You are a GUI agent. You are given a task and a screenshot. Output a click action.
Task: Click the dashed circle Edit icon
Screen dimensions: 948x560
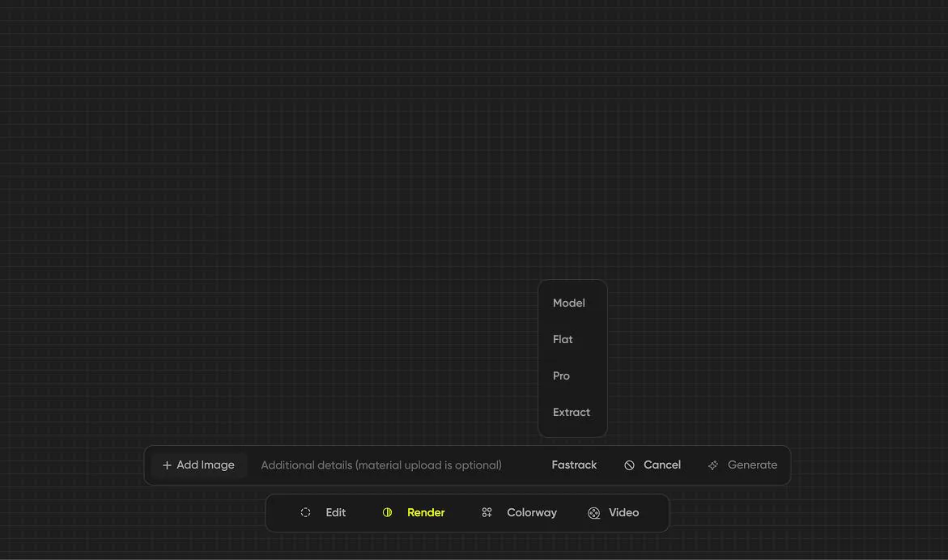pyautogui.click(x=305, y=512)
